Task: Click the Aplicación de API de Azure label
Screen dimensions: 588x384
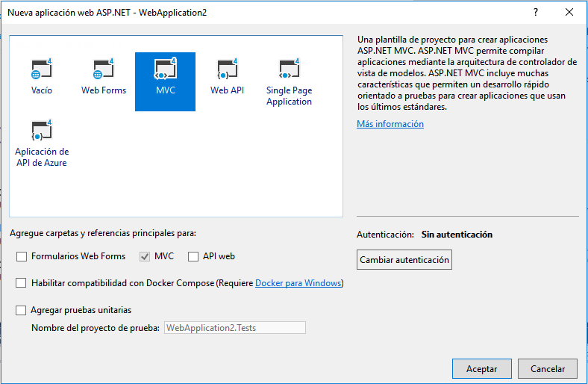Action: (x=42, y=158)
